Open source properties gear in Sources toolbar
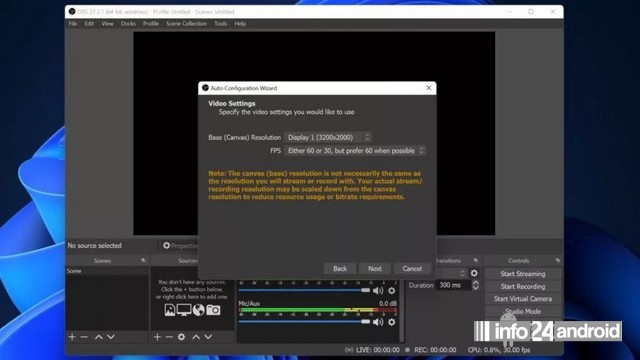 (181, 337)
